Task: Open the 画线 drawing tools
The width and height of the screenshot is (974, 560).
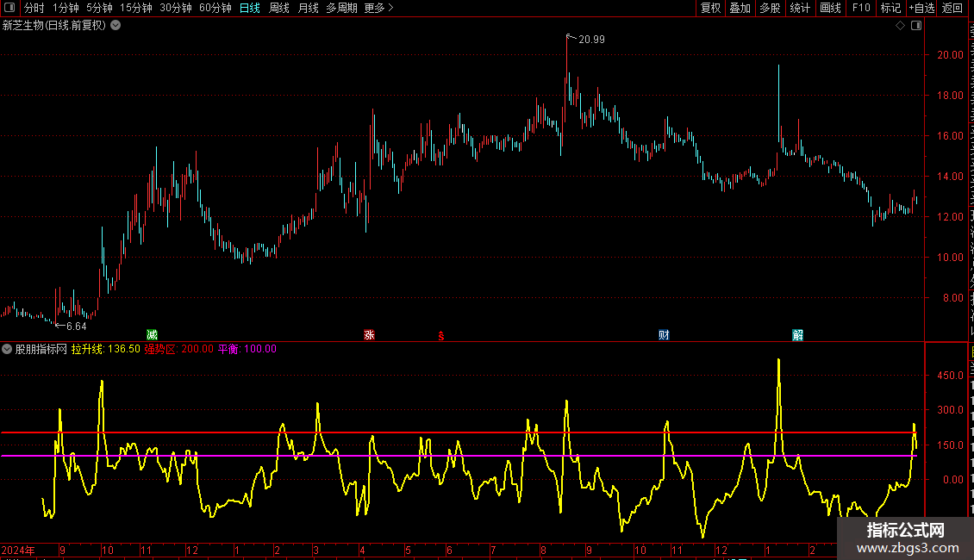Action: click(831, 8)
